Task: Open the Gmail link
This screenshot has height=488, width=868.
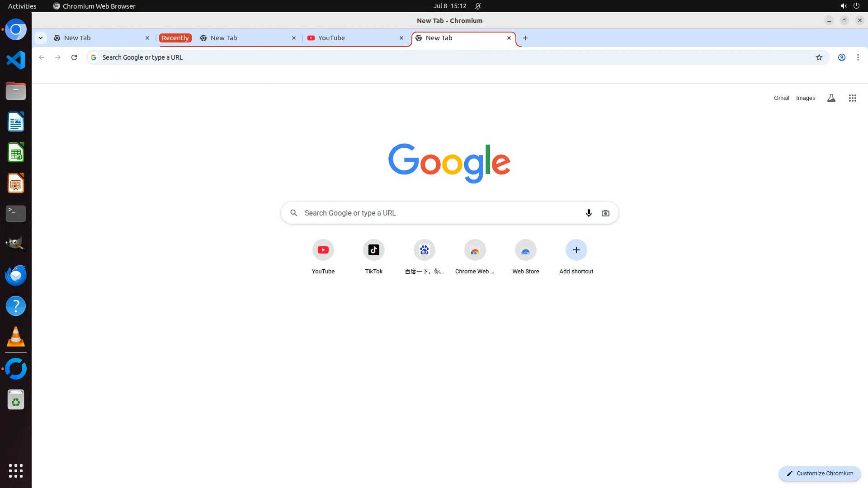Action: point(781,98)
